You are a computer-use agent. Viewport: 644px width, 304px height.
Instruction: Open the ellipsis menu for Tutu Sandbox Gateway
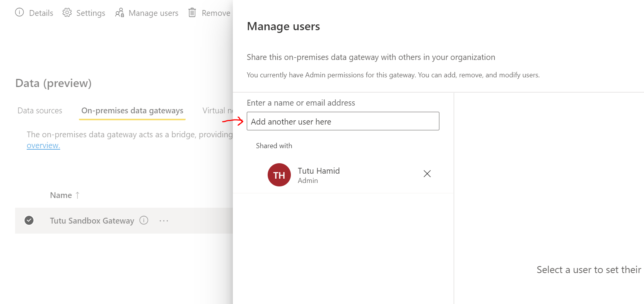(164, 220)
